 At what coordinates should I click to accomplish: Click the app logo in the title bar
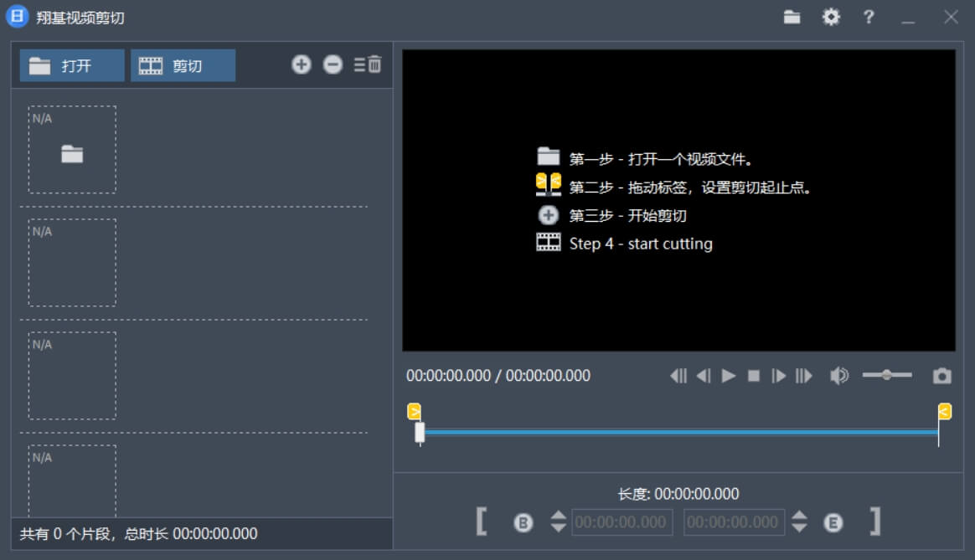(x=18, y=17)
